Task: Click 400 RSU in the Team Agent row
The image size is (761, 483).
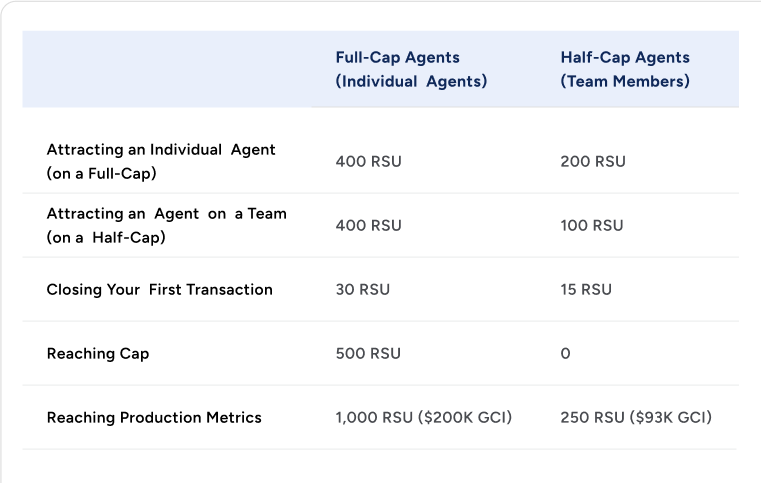Action: 368,226
